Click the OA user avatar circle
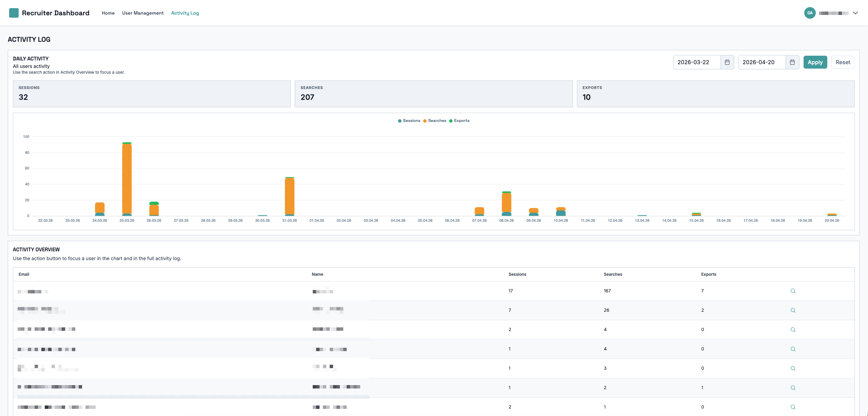 click(x=810, y=13)
